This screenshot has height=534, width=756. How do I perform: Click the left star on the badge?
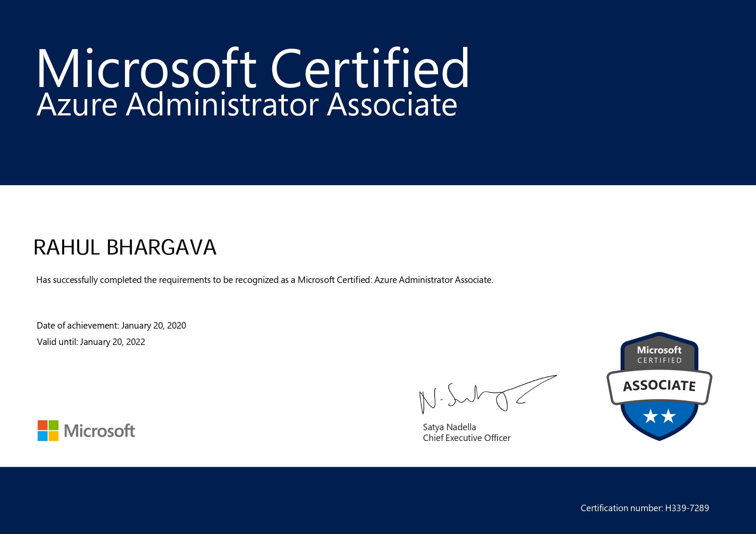(650, 416)
